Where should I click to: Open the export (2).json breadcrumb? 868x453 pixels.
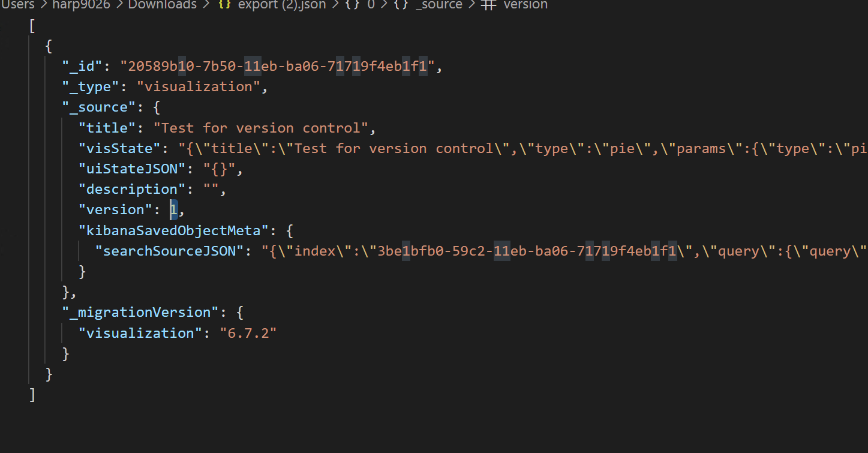click(x=282, y=5)
